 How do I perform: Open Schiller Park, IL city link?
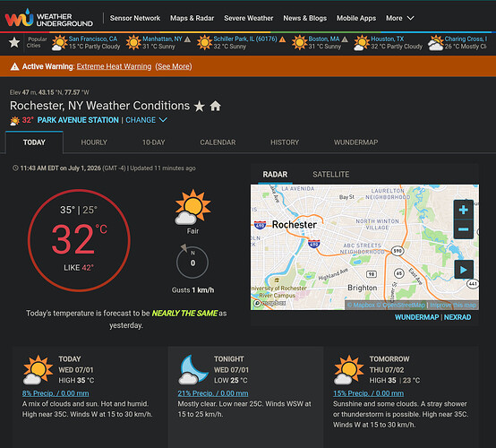pos(245,39)
